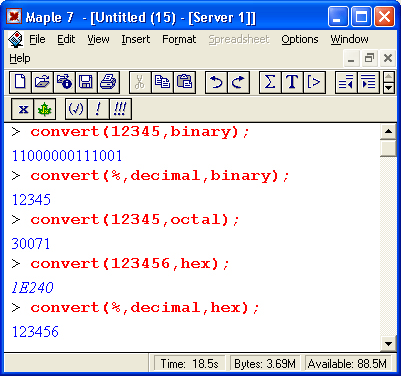Click the Maple logo in title bar
Image resolution: width=401 pixels, height=376 pixels.
pos(14,17)
